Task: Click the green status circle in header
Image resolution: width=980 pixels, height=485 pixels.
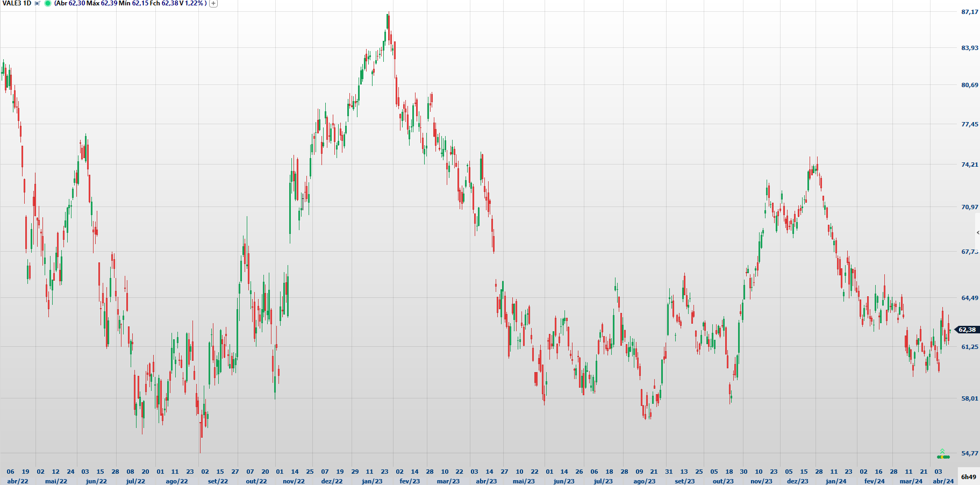Action: tap(48, 3)
